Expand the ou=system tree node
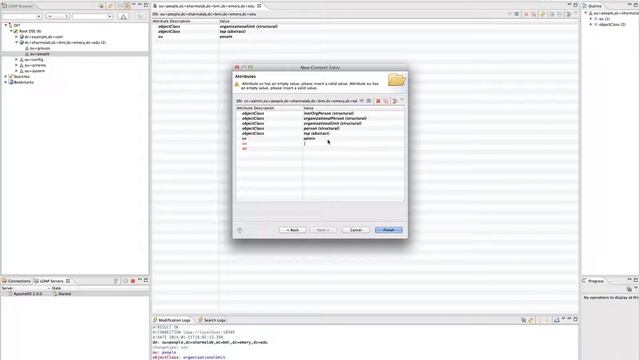The height and width of the screenshot is (360, 640). click(16, 71)
